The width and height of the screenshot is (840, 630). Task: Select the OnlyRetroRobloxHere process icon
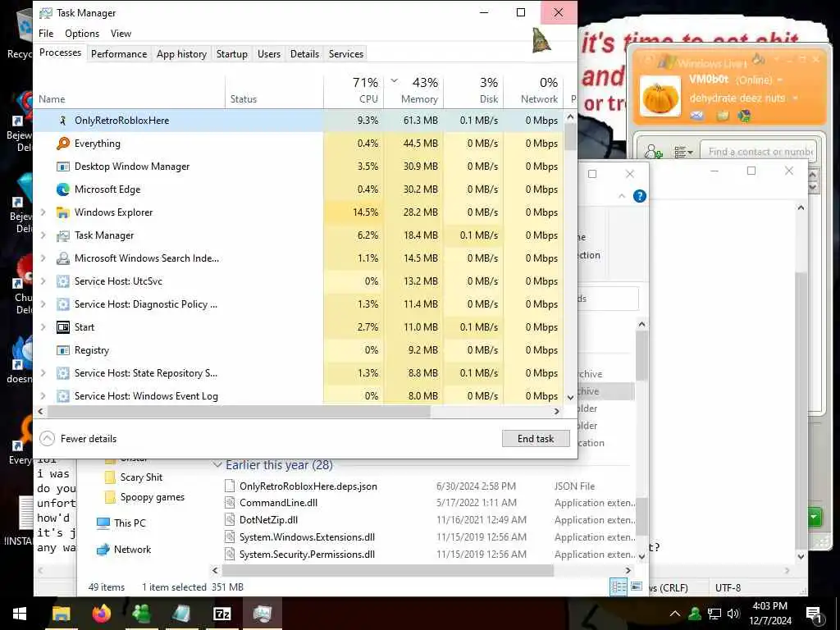click(62, 121)
